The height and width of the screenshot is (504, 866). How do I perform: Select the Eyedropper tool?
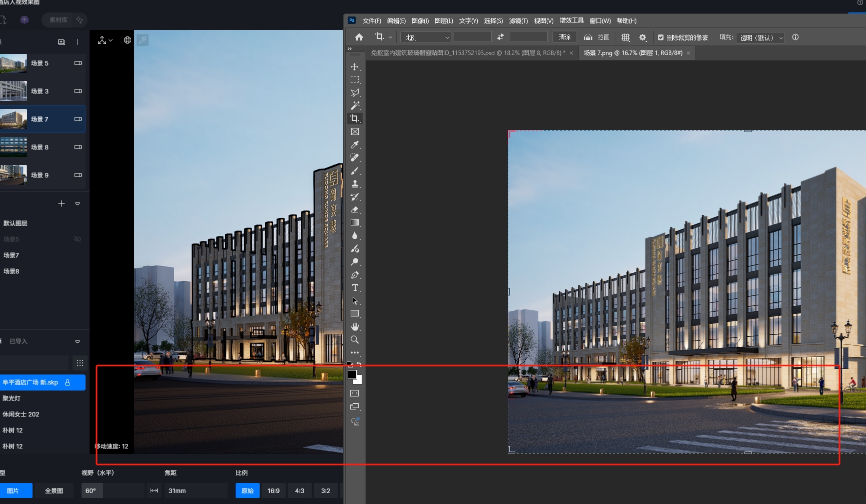(355, 144)
